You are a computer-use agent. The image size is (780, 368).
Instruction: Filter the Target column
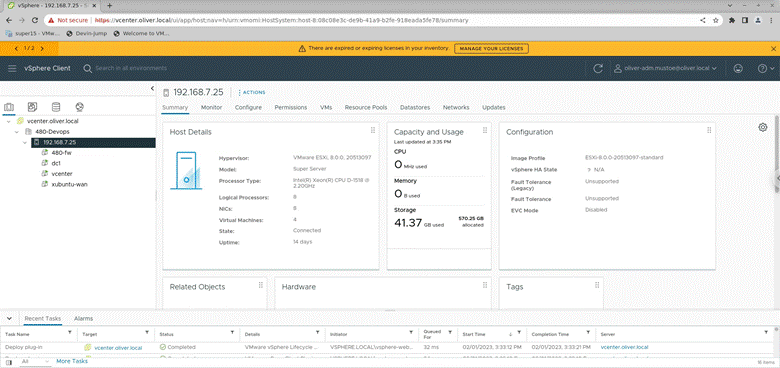pos(147,333)
